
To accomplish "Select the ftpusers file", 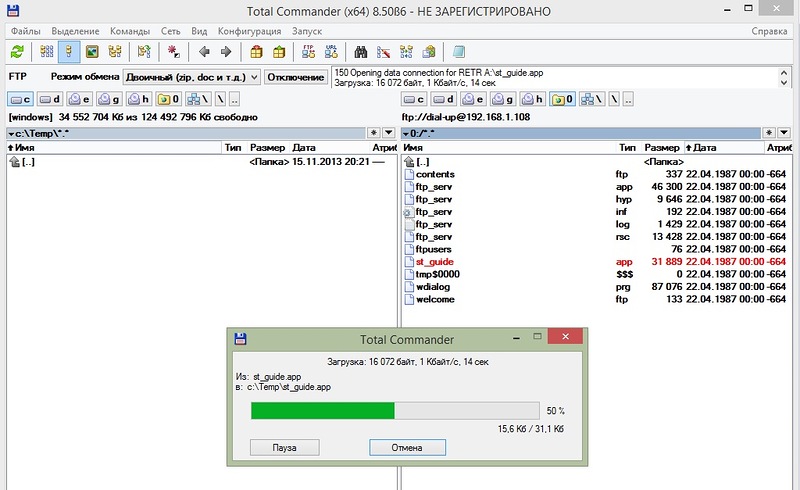I will (x=595, y=249).
